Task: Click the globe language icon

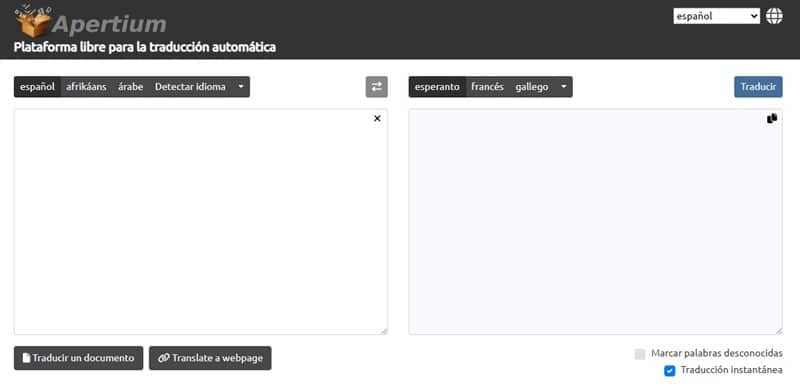Action: tap(774, 16)
